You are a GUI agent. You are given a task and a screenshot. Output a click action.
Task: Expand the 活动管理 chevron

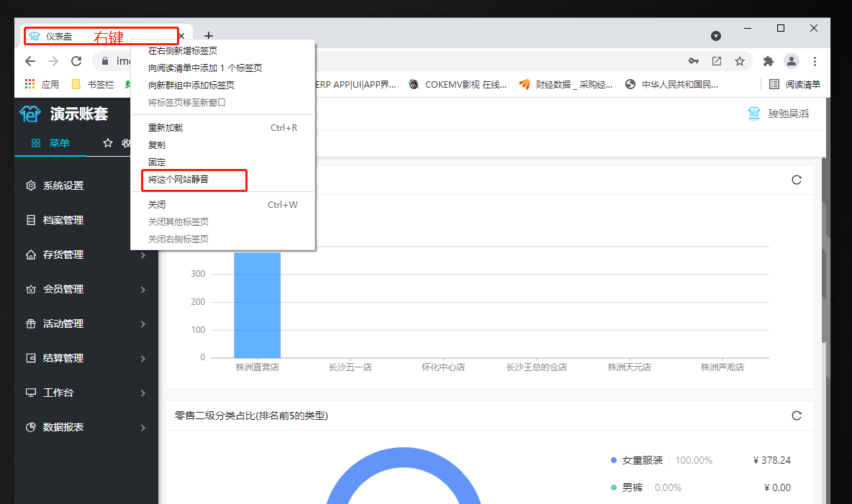(143, 324)
